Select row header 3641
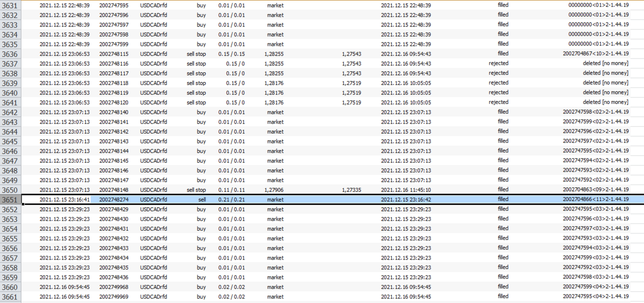Screen dimensions: 644x303 pyautogui.click(x=10, y=102)
